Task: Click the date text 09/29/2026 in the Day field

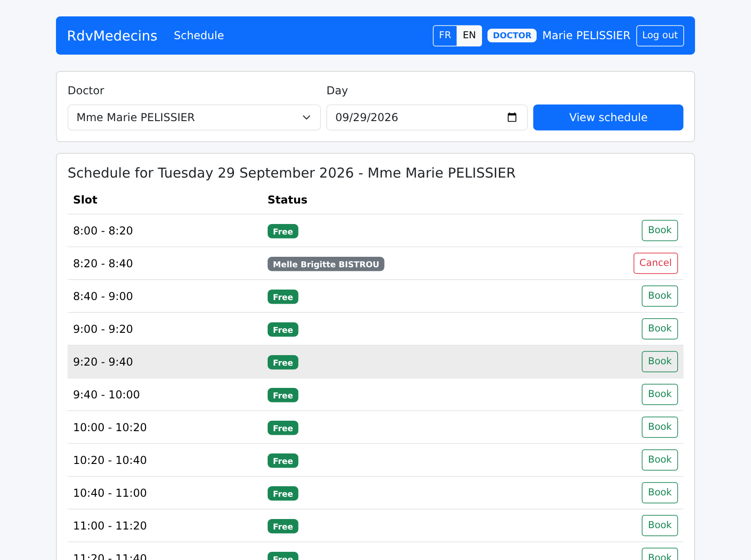Action: [367, 117]
